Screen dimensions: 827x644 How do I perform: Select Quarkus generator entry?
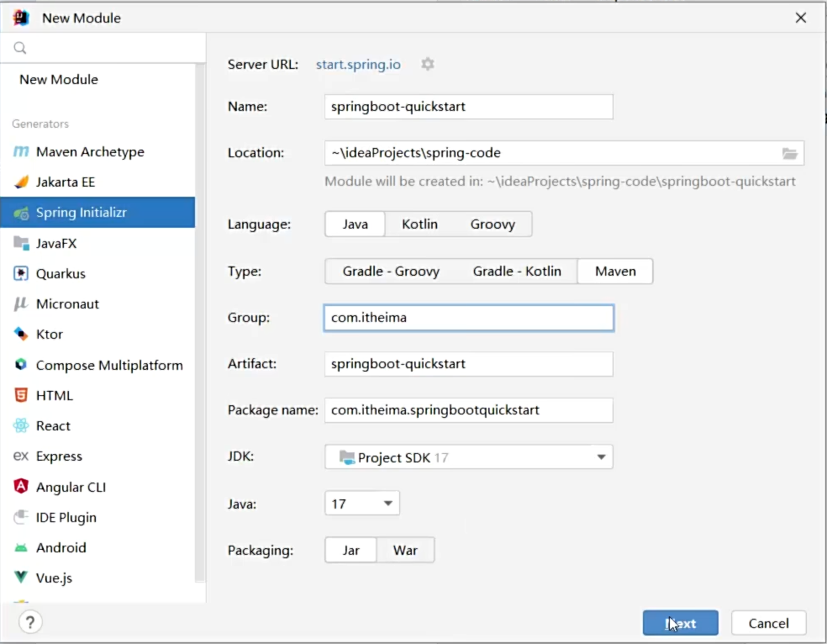[97, 274]
